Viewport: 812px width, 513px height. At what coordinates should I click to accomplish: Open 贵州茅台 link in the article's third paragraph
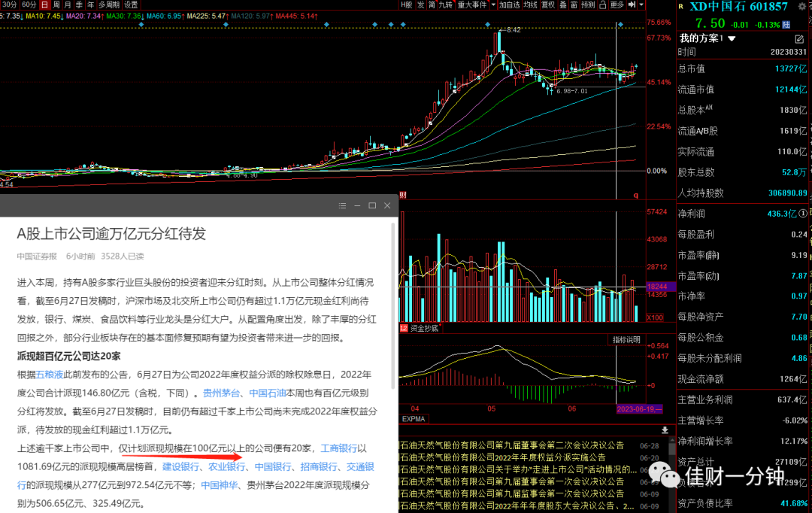coord(221,393)
